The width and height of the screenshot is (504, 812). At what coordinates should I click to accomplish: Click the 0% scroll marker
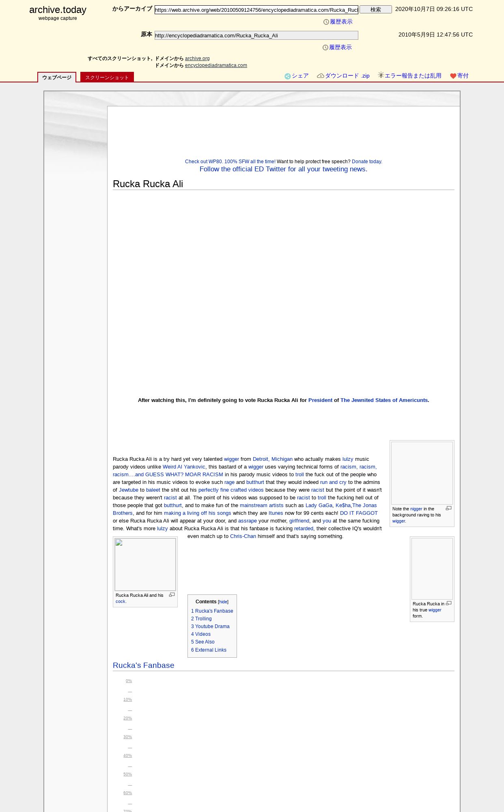click(x=129, y=681)
